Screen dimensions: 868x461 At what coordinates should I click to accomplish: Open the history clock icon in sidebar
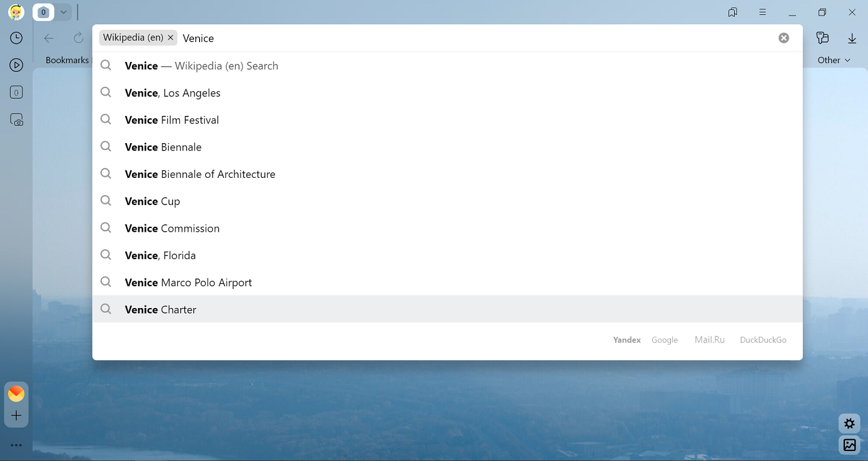(17, 38)
